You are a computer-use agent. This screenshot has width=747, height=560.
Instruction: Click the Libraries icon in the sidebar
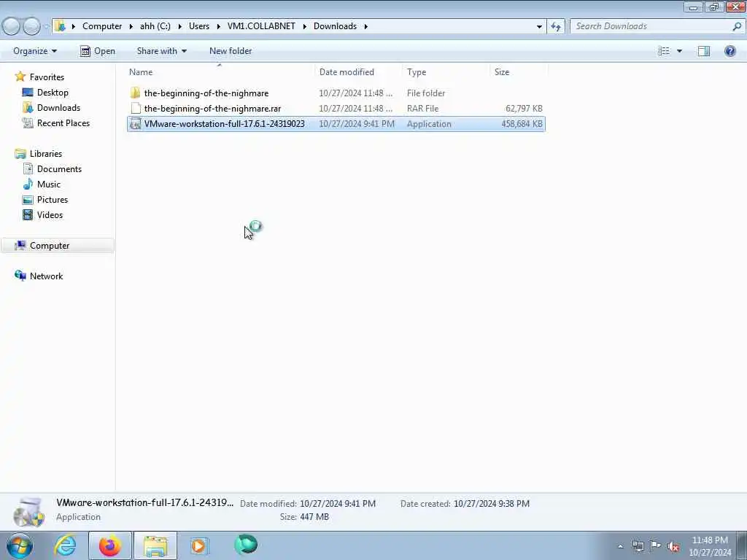point(20,153)
